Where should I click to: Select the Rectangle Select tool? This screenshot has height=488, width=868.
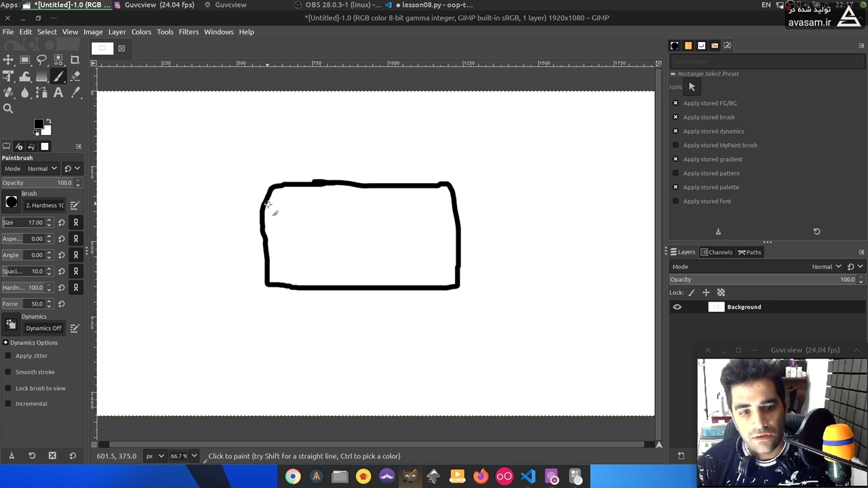25,60
